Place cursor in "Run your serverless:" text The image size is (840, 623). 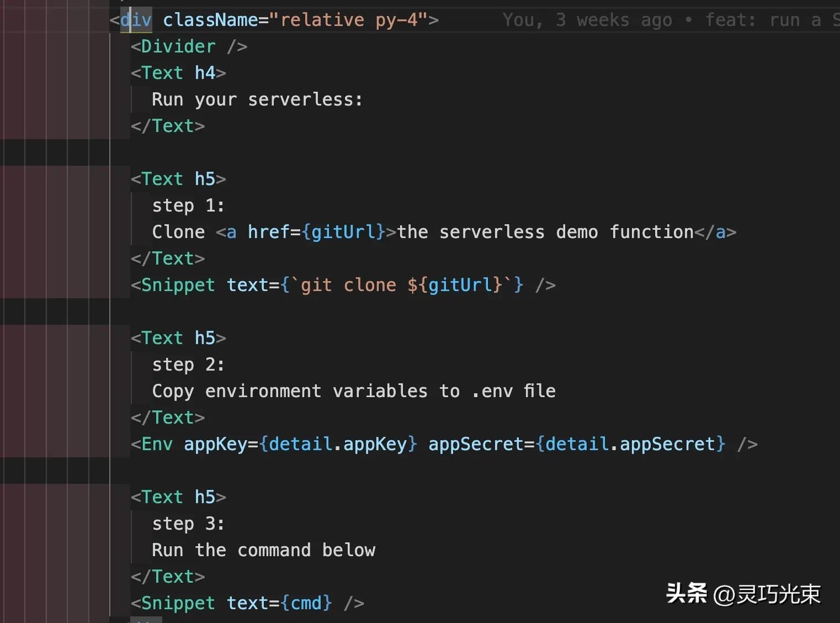(257, 99)
